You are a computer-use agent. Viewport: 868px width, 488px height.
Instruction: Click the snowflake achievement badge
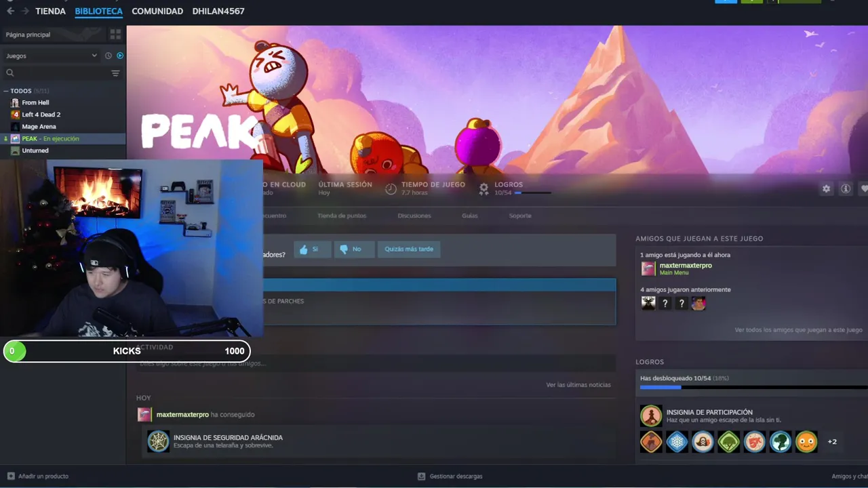[677, 442]
